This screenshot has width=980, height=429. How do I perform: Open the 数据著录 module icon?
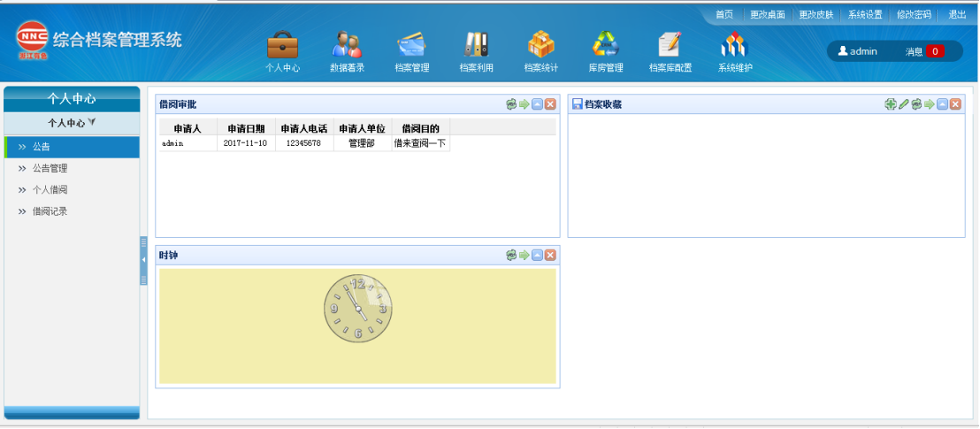pos(347,44)
